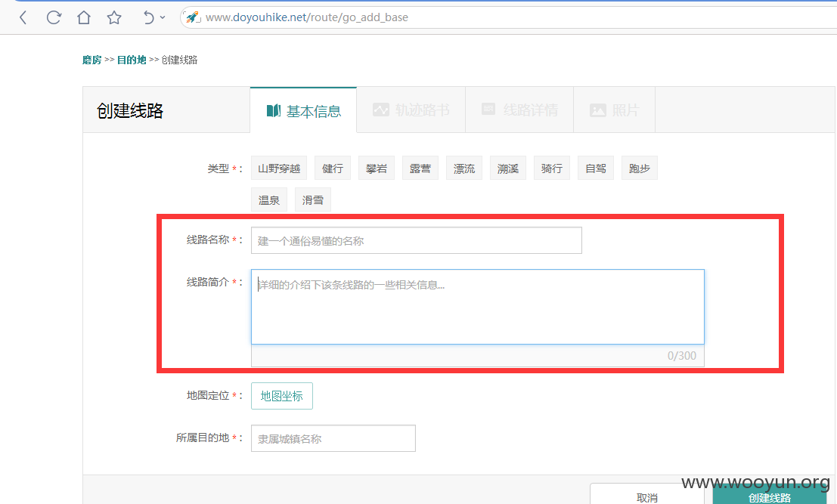Bookmark page with star icon
The width and height of the screenshot is (837, 504).
click(x=113, y=17)
